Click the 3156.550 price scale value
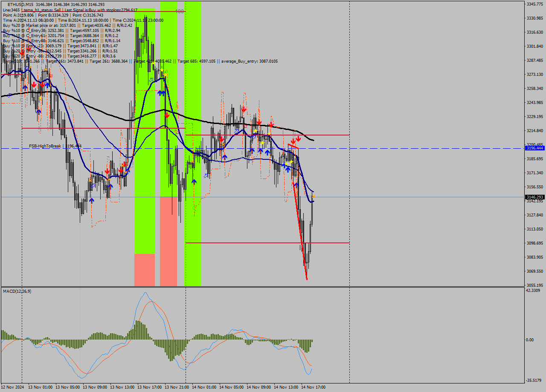 (x=534, y=187)
